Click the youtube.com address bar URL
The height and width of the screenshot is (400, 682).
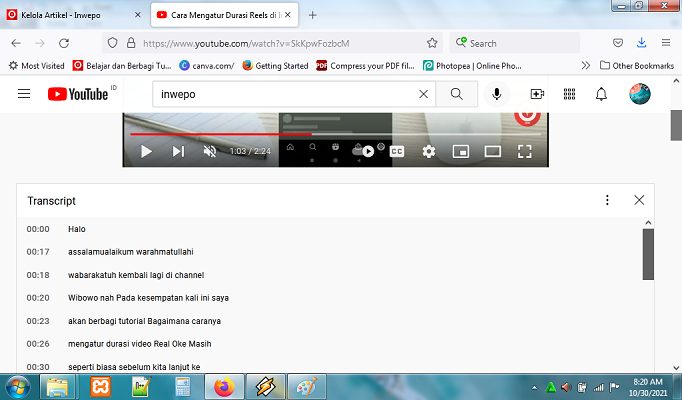pos(246,43)
